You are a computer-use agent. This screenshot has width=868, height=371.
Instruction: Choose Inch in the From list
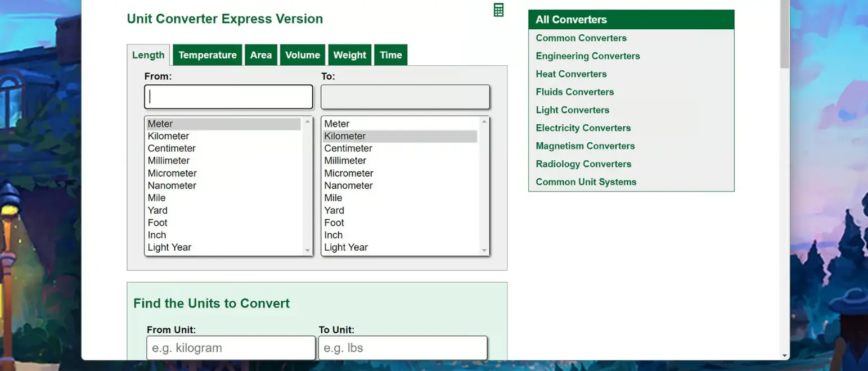pyautogui.click(x=224, y=235)
